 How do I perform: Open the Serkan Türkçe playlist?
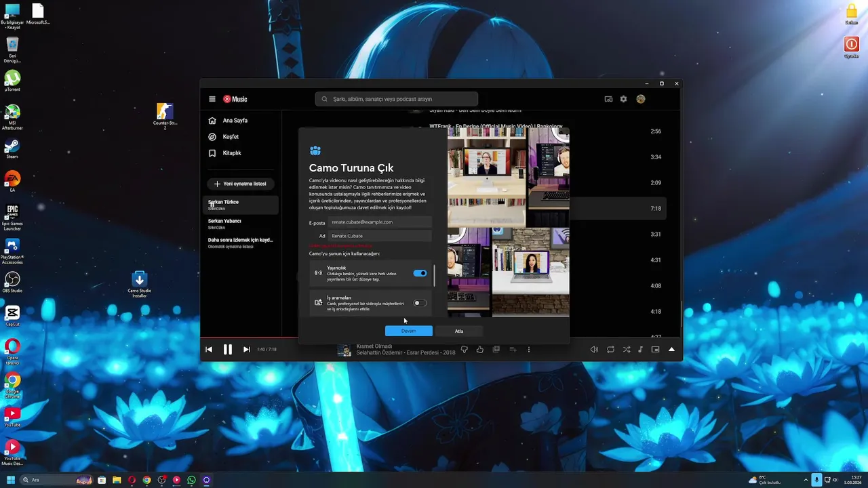point(241,205)
